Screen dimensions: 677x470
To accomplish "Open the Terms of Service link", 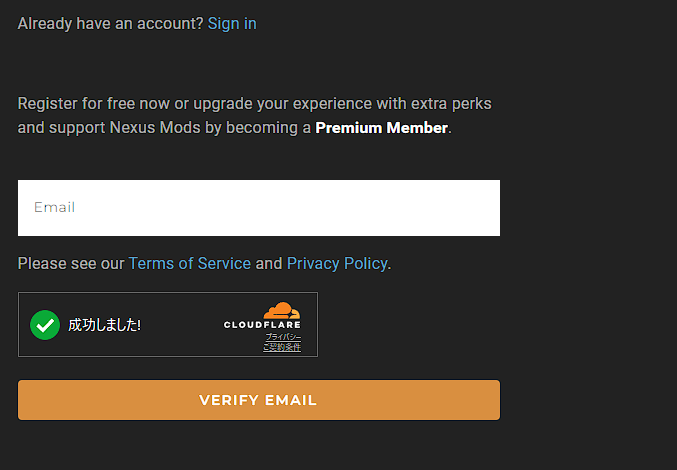I will pyautogui.click(x=190, y=263).
